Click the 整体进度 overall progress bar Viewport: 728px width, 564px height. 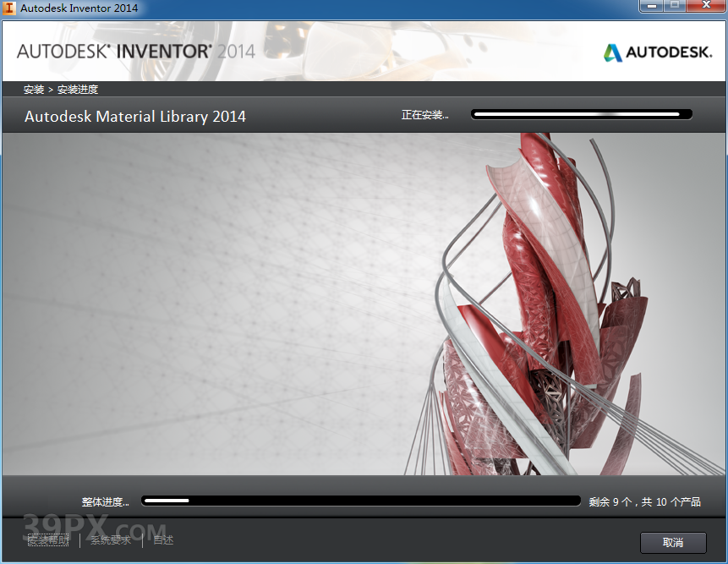point(361,500)
